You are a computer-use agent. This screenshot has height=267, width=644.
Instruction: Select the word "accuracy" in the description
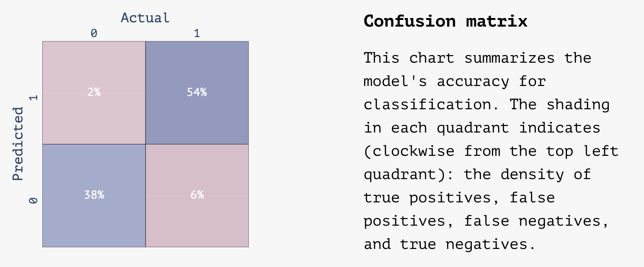click(x=473, y=81)
